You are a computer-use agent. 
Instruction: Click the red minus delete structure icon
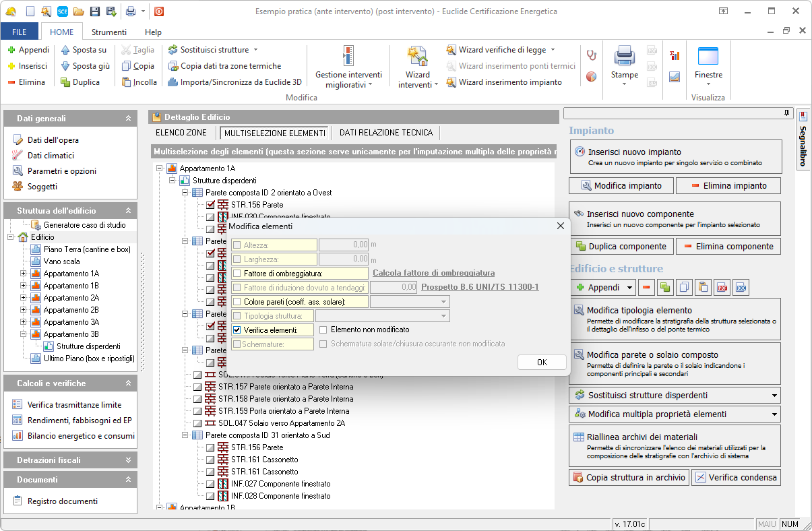pyautogui.click(x=646, y=288)
